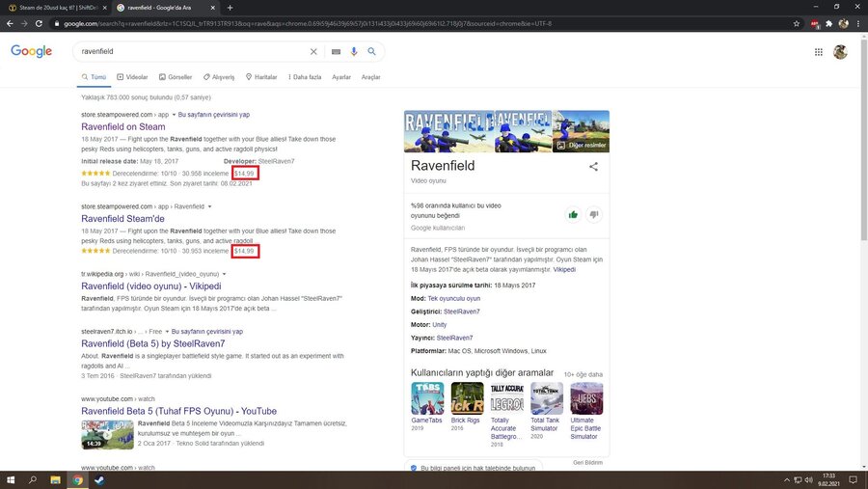Image resolution: width=868 pixels, height=489 pixels.
Task: Click the blue search magnifier icon
Action: pos(371,51)
